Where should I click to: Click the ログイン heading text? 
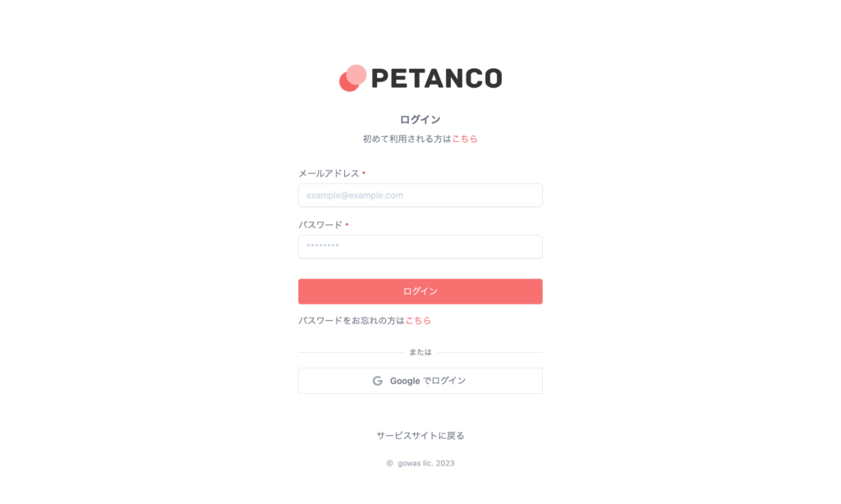pos(420,120)
